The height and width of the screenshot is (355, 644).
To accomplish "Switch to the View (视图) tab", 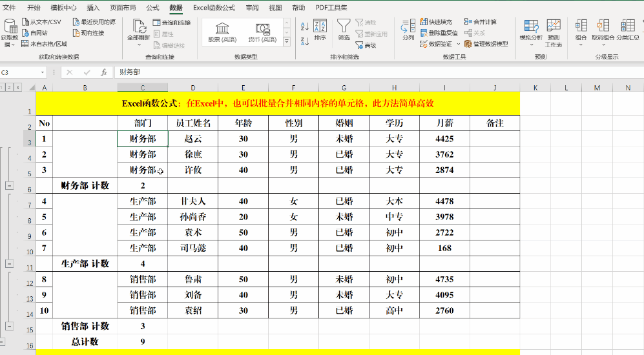I will coord(275,8).
